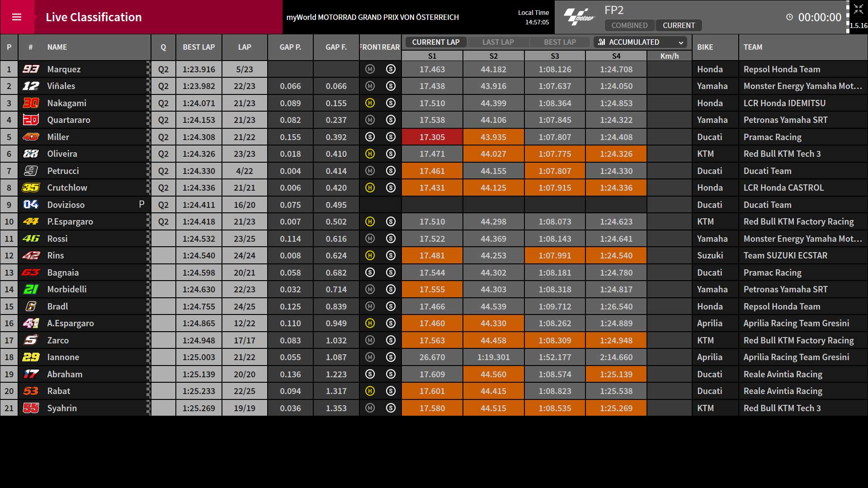Click Syahrin's number 55 badge
The height and width of the screenshot is (488, 868).
tap(31, 408)
